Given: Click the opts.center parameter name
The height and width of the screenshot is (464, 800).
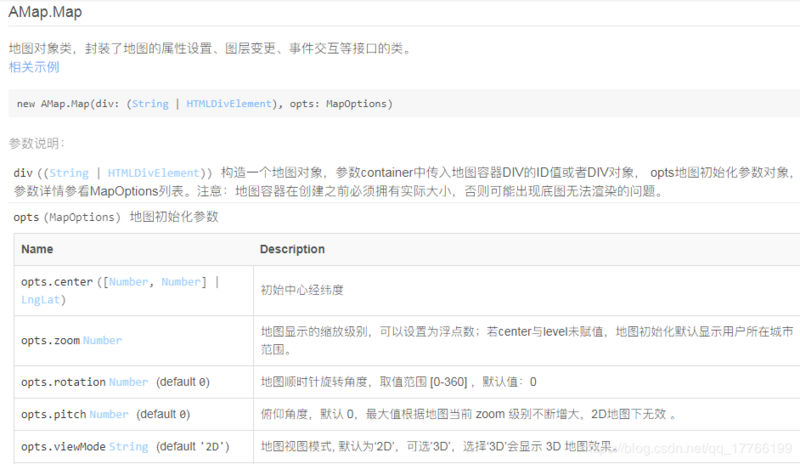Looking at the screenshot, I should [57, 282].
